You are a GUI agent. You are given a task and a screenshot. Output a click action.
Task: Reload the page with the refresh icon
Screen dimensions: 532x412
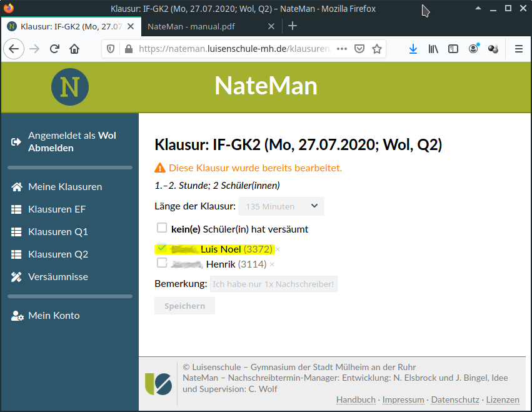tap(54, 49)
